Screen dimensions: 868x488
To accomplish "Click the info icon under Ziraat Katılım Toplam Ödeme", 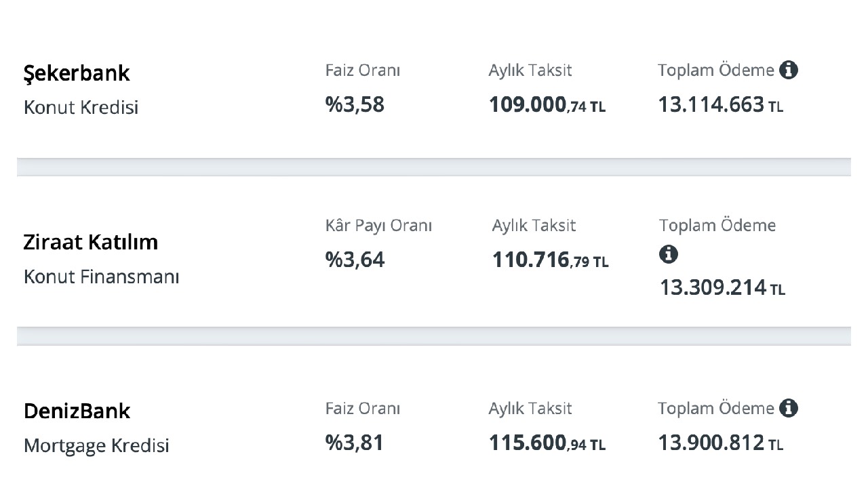I will pyautogui.click(x=668, y=254).
